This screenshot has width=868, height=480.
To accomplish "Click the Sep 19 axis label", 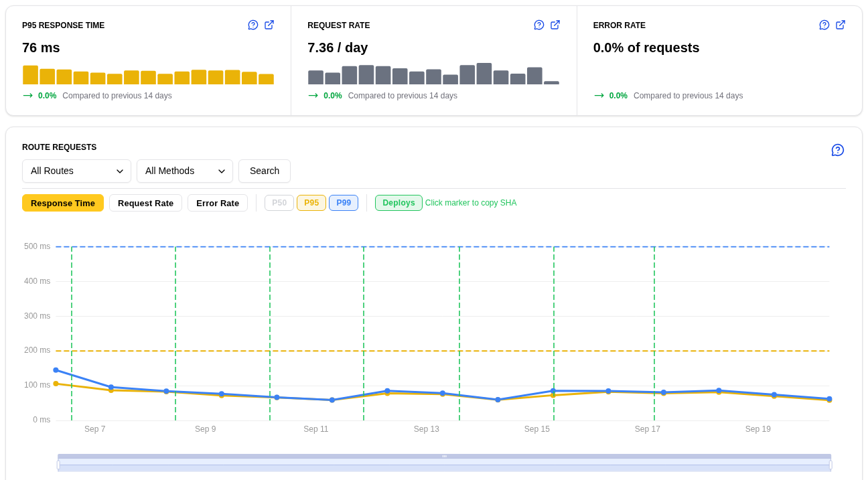I will pyautogui.click(x=758, y=429).
